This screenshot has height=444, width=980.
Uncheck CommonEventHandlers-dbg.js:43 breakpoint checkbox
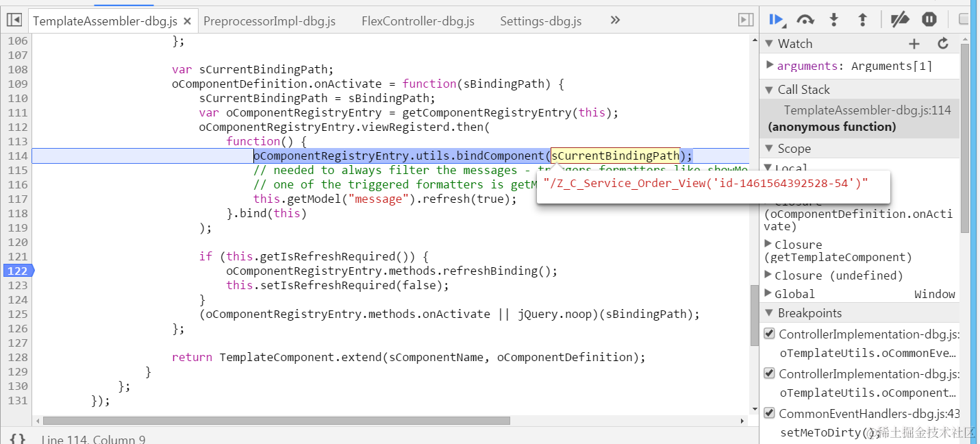coord(769,414)
